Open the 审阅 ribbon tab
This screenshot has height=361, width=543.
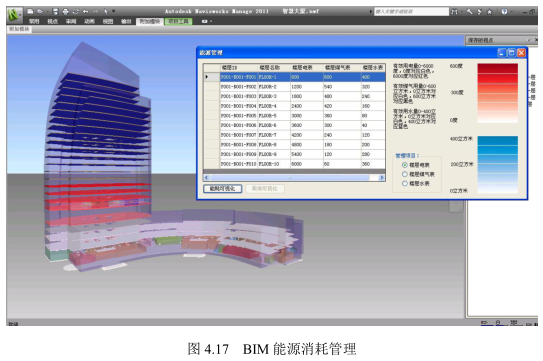coord(71,21)
